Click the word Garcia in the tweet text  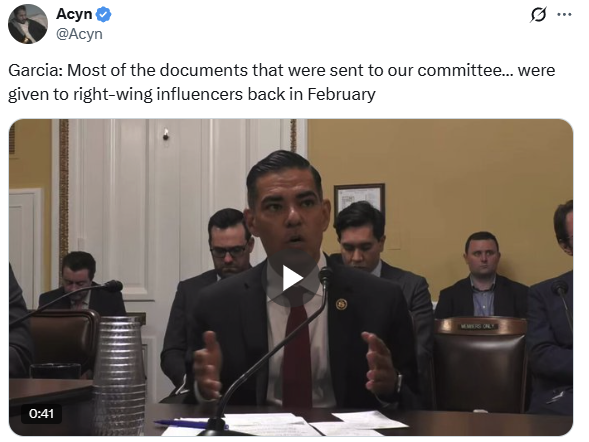tap(36, 70)
